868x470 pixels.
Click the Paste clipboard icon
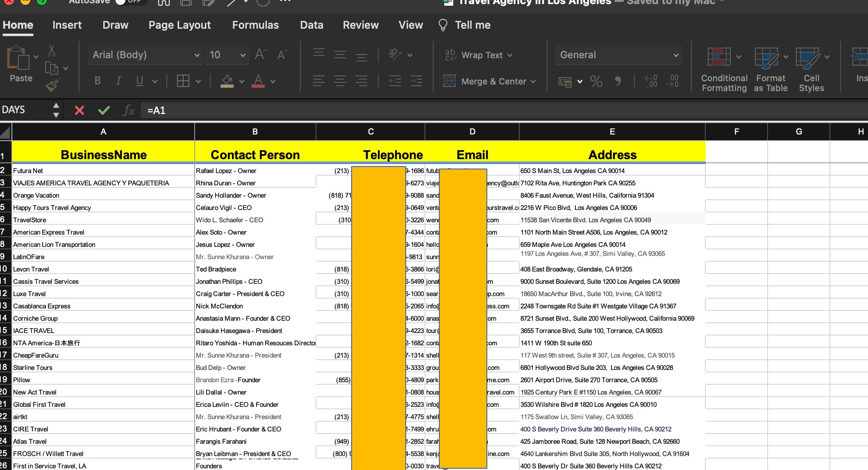point(18,58)
